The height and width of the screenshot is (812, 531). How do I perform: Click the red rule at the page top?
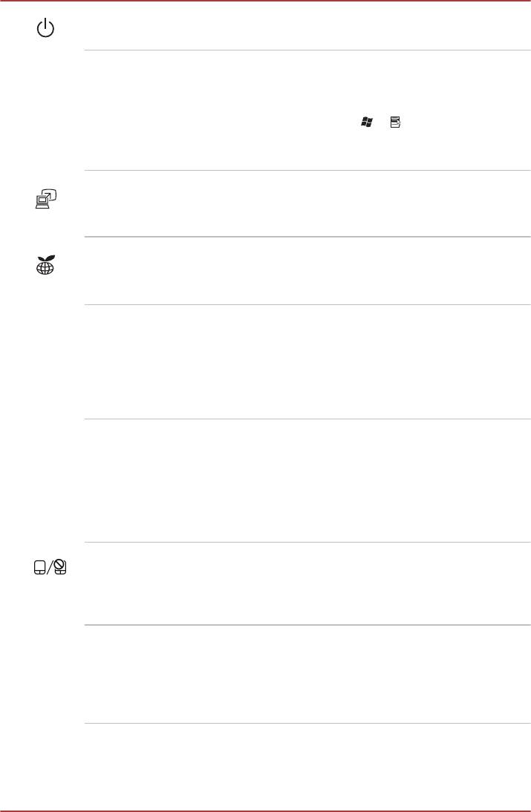coord(265,1)
